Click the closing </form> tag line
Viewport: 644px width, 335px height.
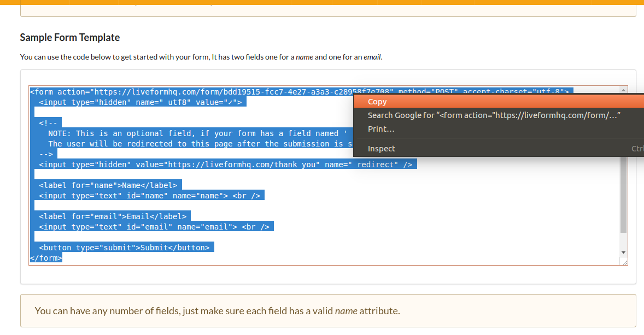pyautogui.click(x=46, y=258)
